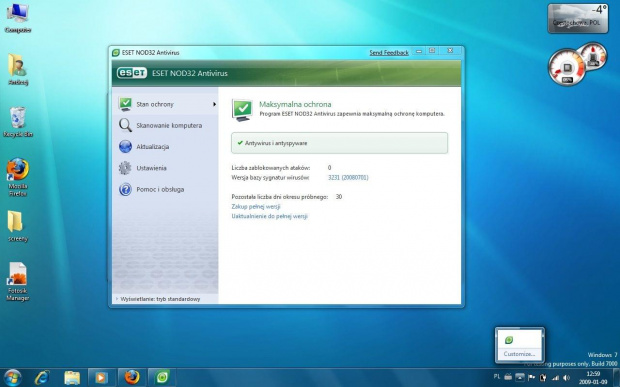Select the Pomoc i obsługa menu item
Image resolution: width=620 pixels, height=387 pixels.
click(165, 189)
